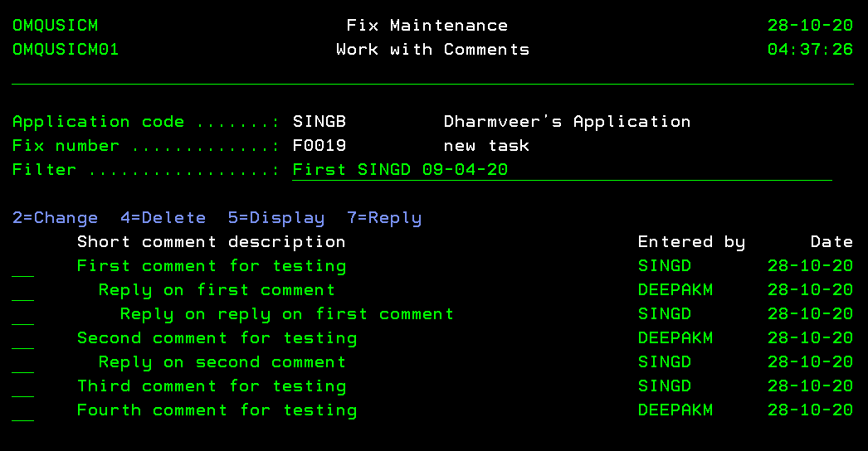
Task: Click the Application code value SINGB
Action: point(319,122)
